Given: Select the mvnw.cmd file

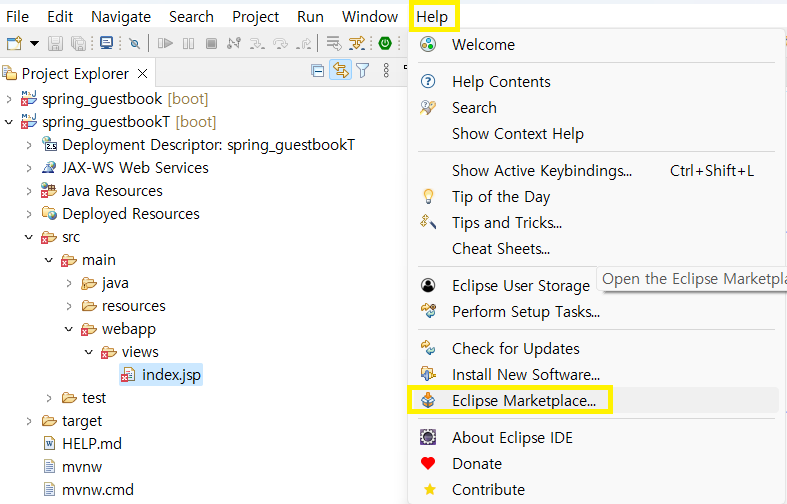Looking at the screenshot, I should pos(98,490).
